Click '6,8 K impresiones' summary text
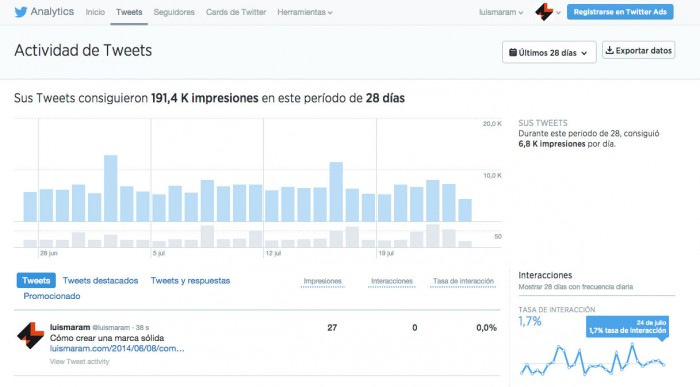700x387 pixels. (552, 144)
